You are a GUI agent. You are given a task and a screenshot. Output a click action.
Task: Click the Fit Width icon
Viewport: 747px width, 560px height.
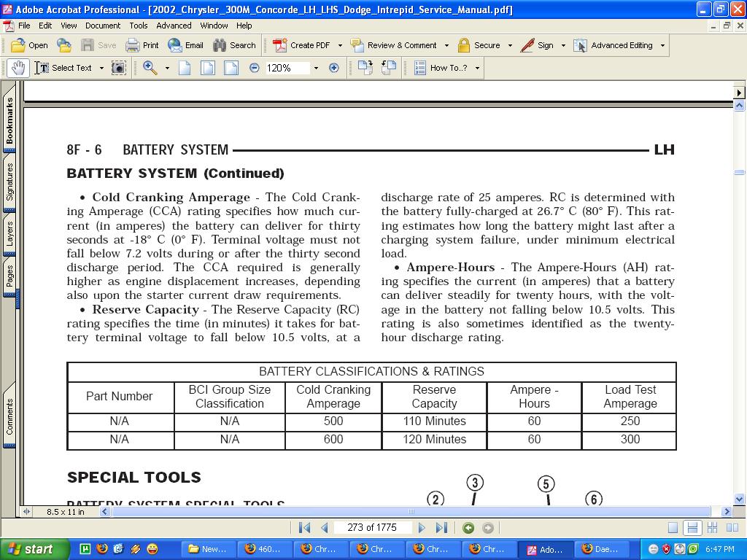pos(231,68)
